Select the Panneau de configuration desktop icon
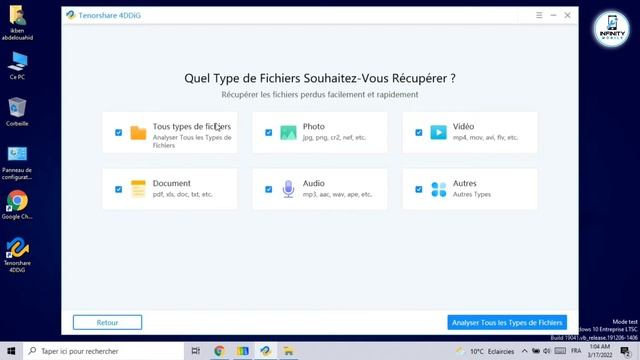The width and height of the screenshot is (640, 360). coord(17,163)
